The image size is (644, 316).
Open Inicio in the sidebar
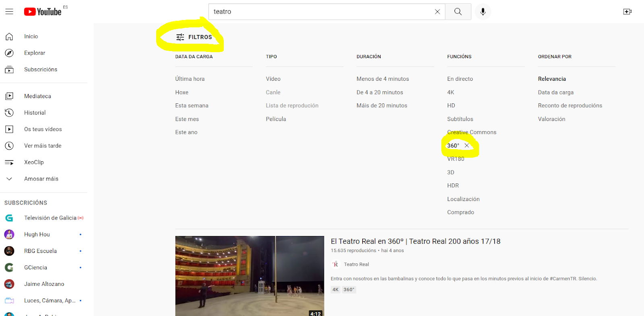(x=31, y=37)
